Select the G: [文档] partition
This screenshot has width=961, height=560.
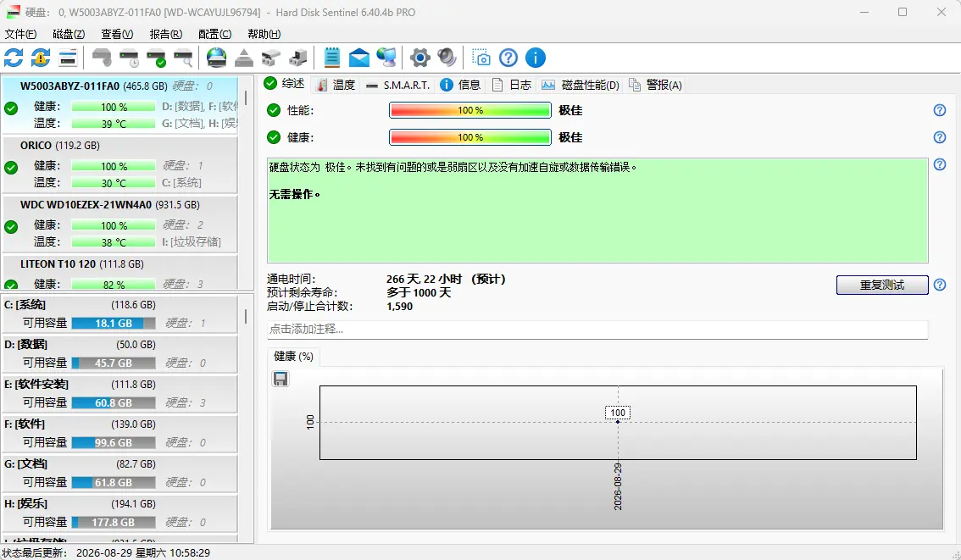tap(120, 473)
